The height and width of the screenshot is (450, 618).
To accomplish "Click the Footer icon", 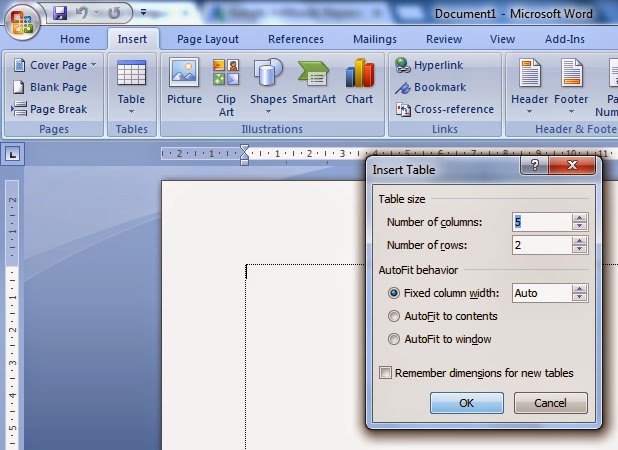I will coord(571,73).
